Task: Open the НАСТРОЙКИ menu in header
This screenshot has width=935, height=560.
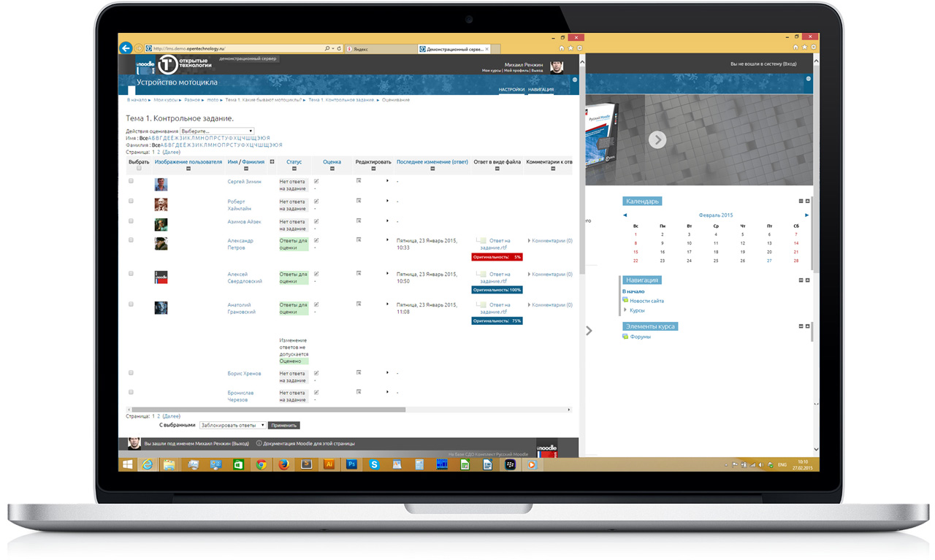Action: (511, 90)
